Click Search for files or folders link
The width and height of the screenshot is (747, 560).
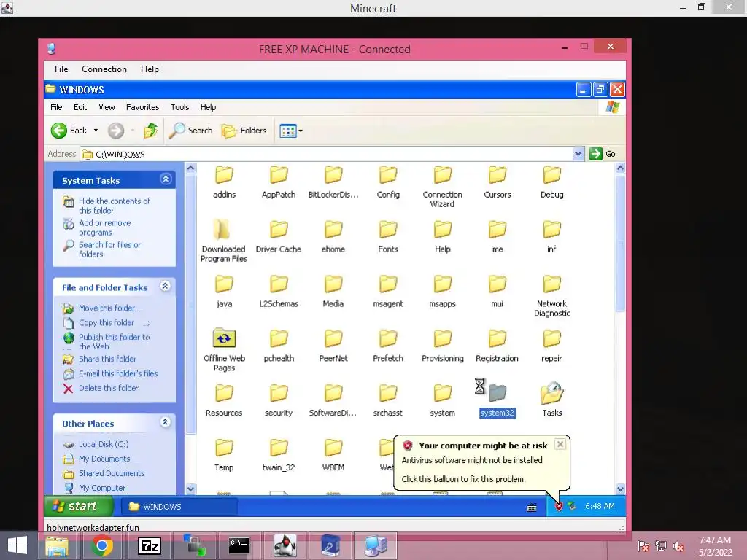coord(109,249)
